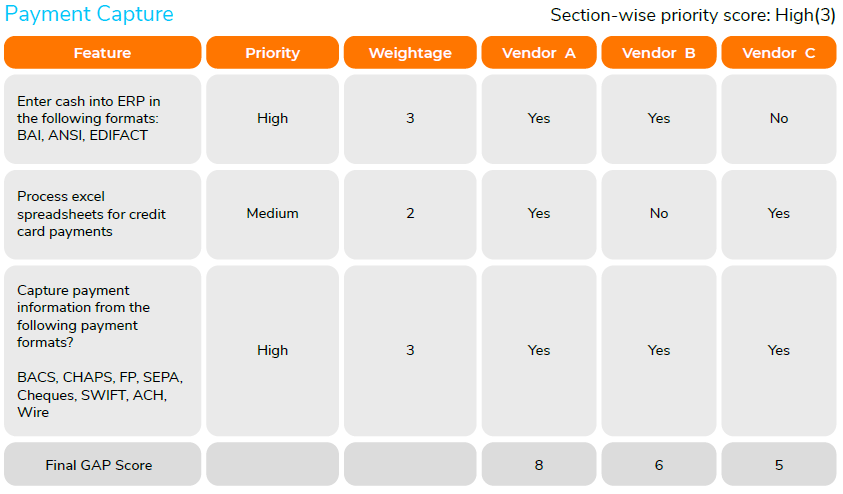Select the 'Capture payment information' feature cell
This screenshot has height=494, width=843.
[x=102, y=350]
